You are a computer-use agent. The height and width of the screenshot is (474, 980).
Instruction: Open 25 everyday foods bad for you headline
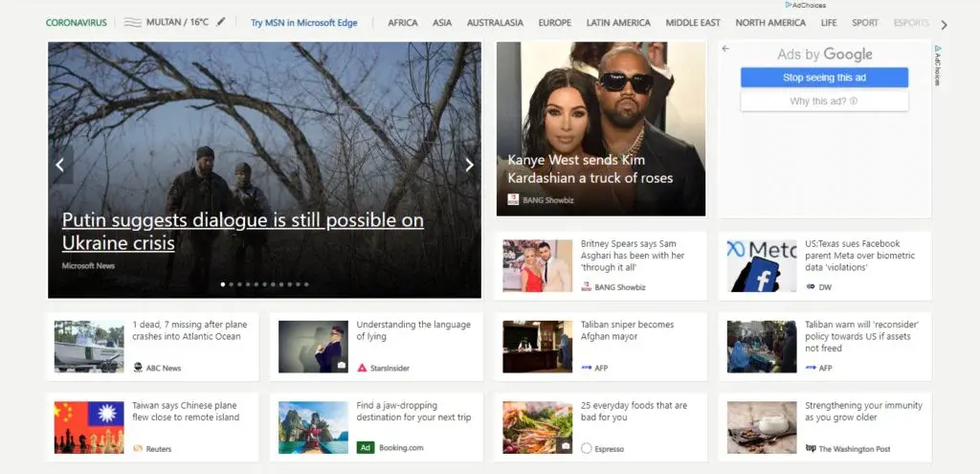[x=634, y=411]
